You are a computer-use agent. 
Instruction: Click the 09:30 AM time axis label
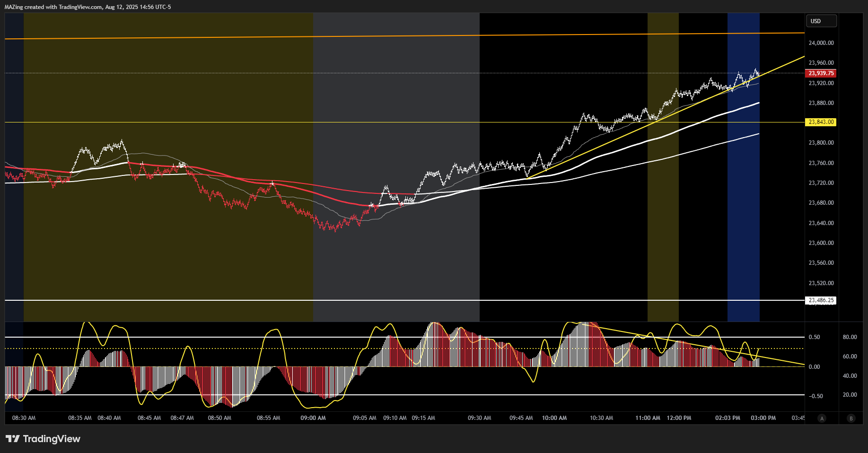pyautogui.click(x=479, y=418)
